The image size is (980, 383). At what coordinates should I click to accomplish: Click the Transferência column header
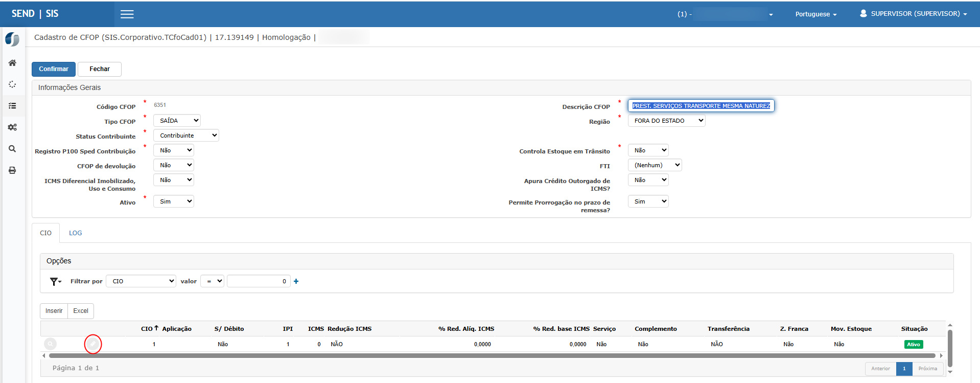(x=729, y=329)
